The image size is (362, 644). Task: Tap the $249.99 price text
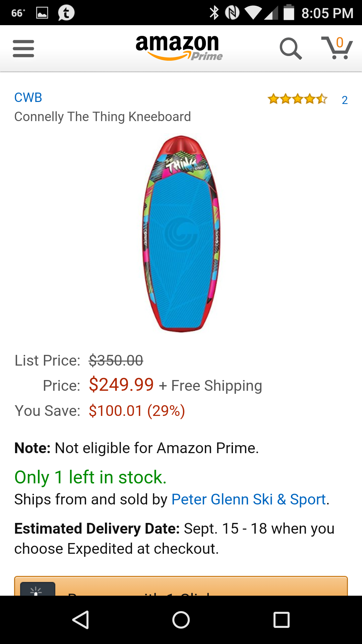[x=121, y=385]
